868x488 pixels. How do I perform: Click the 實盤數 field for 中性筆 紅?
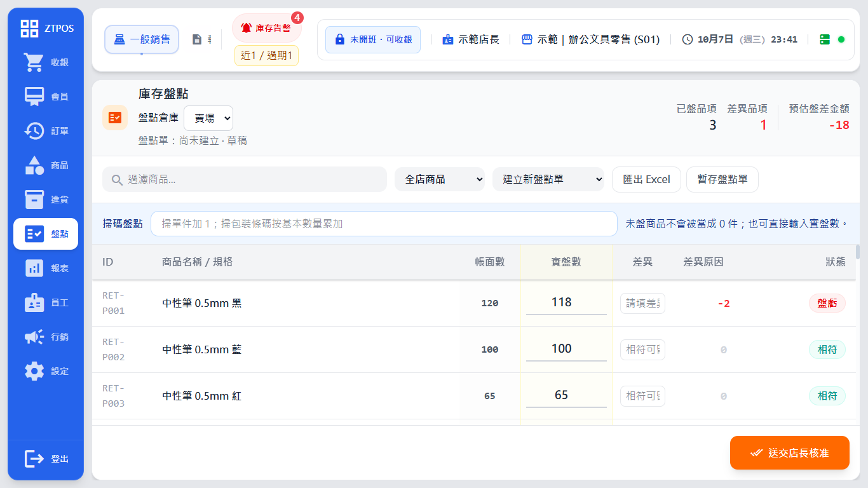[566, 395]
